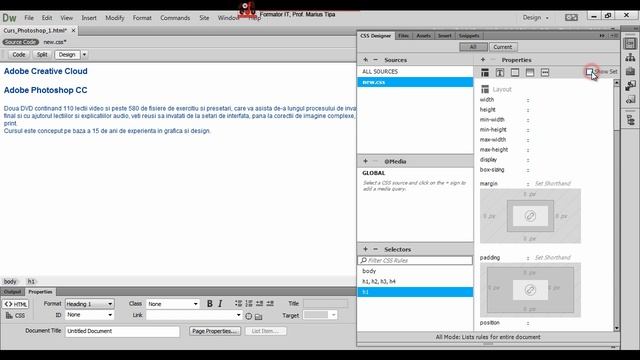Image resolution: width=640 pixels, height=360 pixels.
Task: Click the Background category icon in Properties
Action: click(x=530, y=73)
